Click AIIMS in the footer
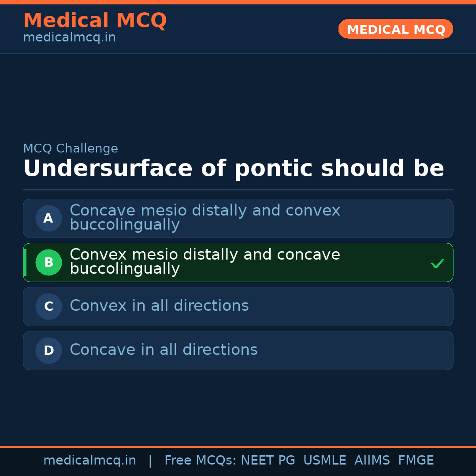The height and width of the screenshot is (476, 476). (x=372, y=461)
